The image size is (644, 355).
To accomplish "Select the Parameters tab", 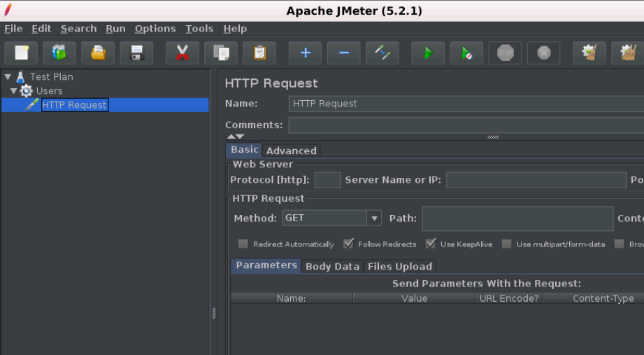I will [x=266, y=265].
